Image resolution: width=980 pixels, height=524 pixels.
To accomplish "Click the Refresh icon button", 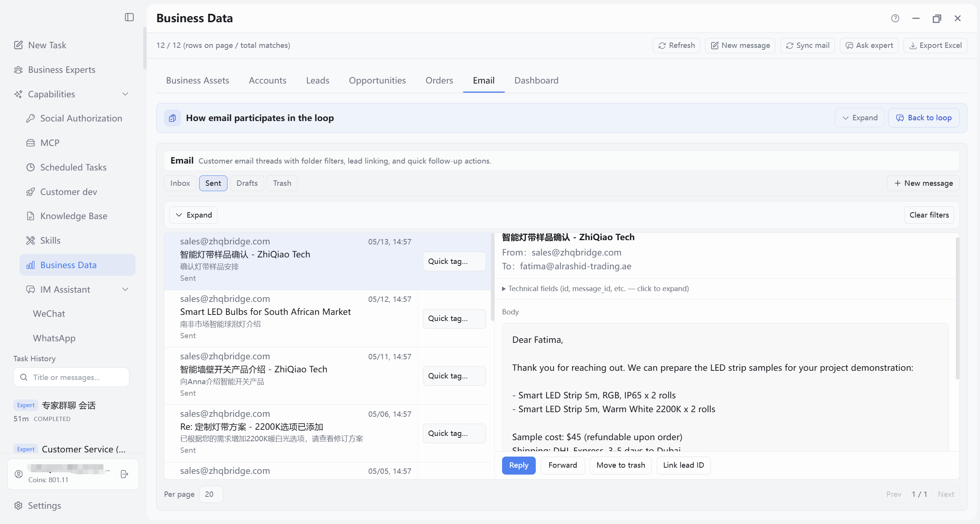I will click(676, 46).
